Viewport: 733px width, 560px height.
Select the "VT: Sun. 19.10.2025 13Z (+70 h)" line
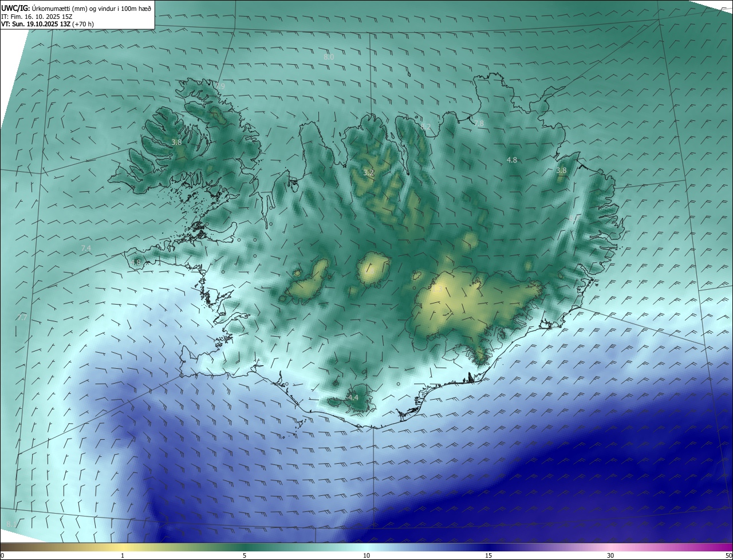(x=49, y=25)
